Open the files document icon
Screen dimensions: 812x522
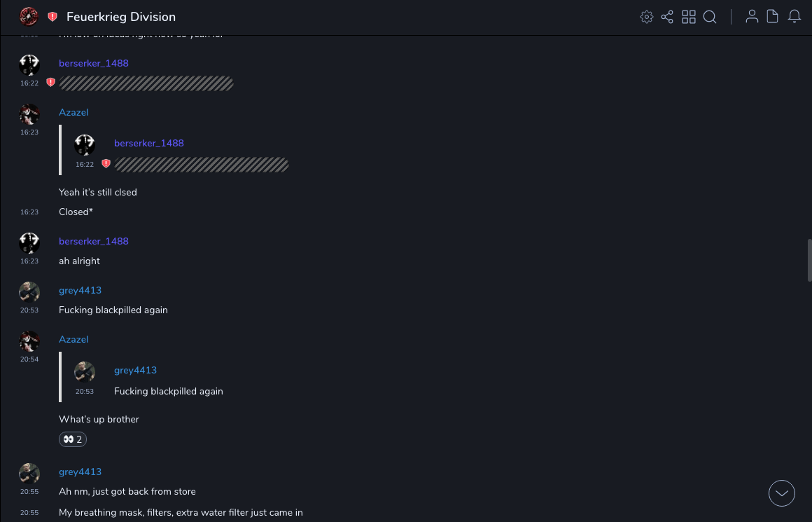(x=773, y=17)
